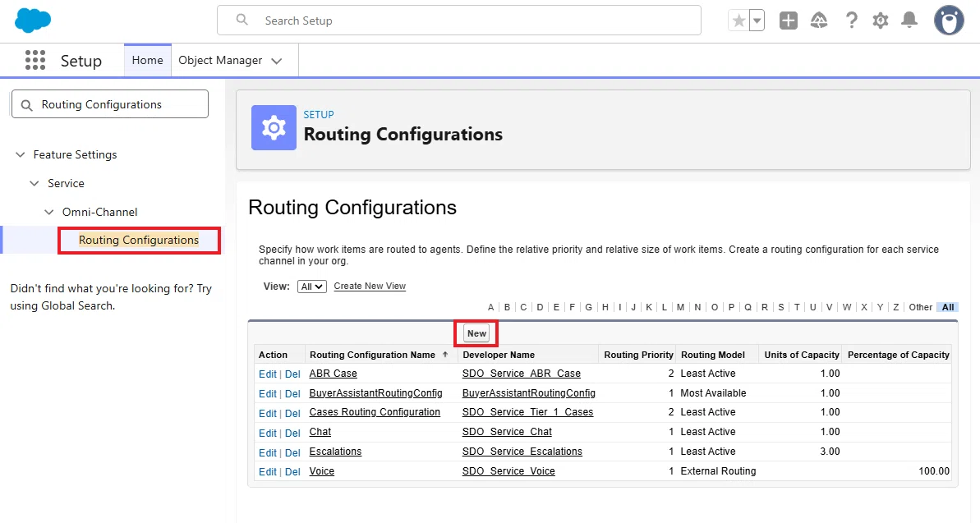Open SDO_Service_Voice developer name link
Viewport: 980px width, 523px height.
(x=508, y=471)
